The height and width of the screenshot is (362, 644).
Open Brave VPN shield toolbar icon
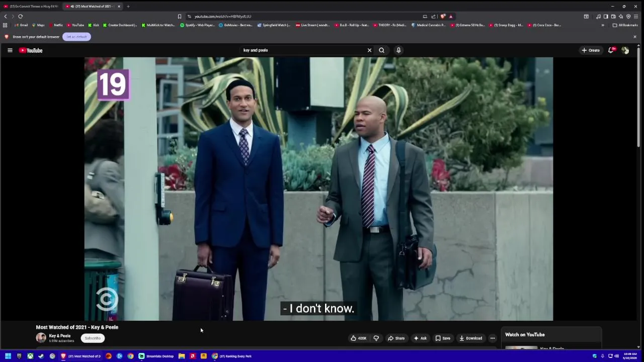pyautogui.click(x=628, y=17)
